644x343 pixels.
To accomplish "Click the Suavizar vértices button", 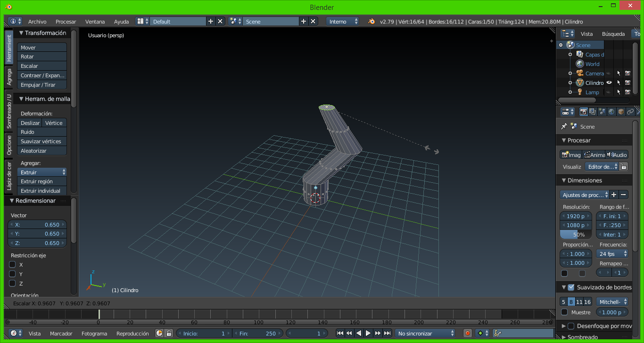I will (42, 141).
